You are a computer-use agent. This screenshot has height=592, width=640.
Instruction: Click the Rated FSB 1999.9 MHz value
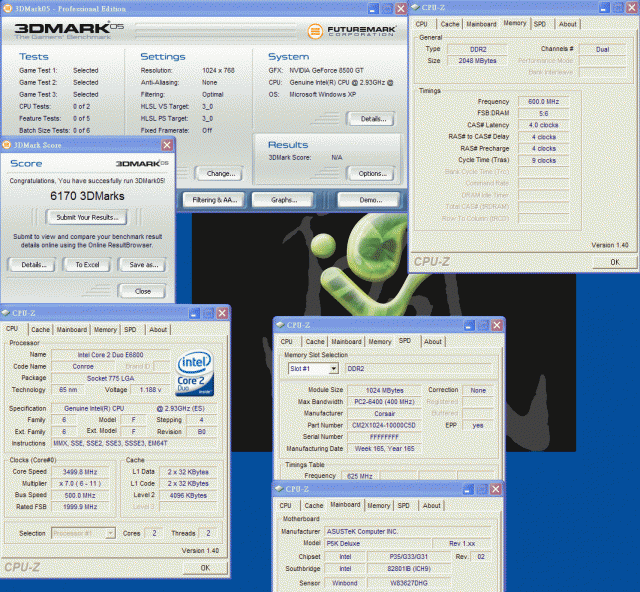[x=80, y=507]
